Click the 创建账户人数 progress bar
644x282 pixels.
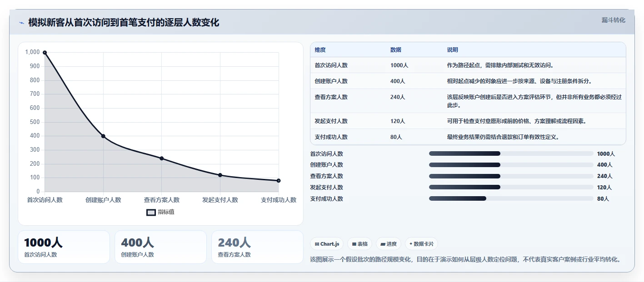click(511, 164)
